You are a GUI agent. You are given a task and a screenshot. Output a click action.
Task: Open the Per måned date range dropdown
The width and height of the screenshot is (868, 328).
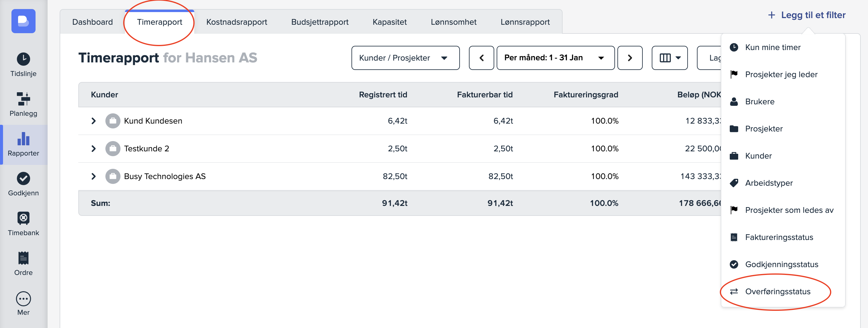(x=555, y=58)
